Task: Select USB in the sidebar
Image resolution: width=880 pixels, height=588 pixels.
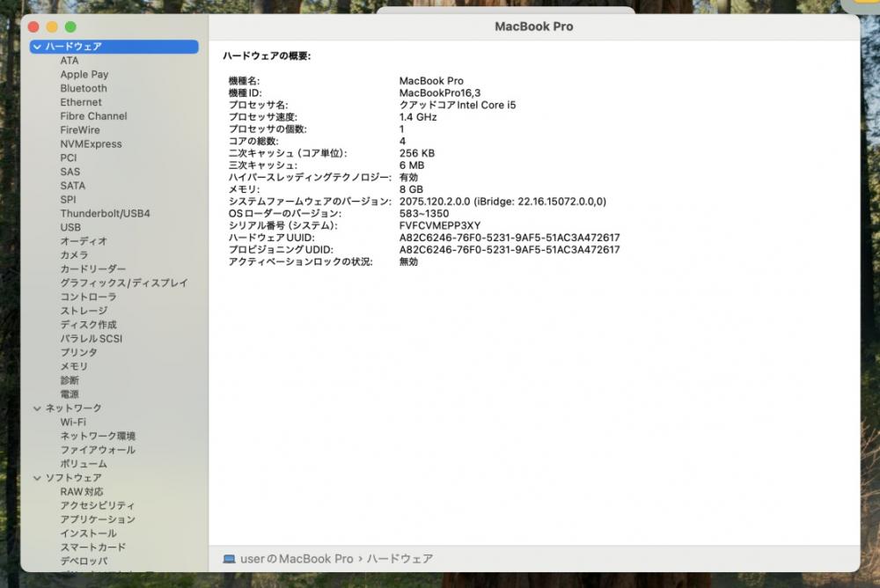Action: [x=70, y=227]
